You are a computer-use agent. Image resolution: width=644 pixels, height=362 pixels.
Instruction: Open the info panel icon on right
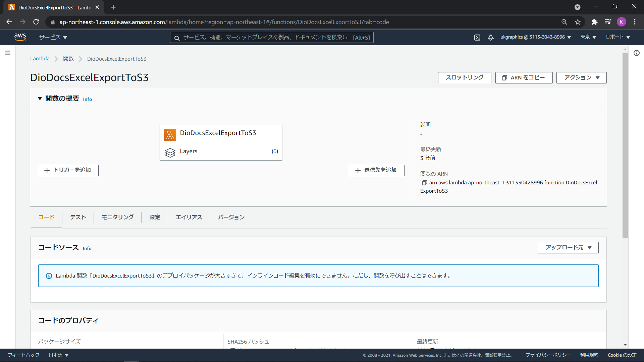pos(637,53)
